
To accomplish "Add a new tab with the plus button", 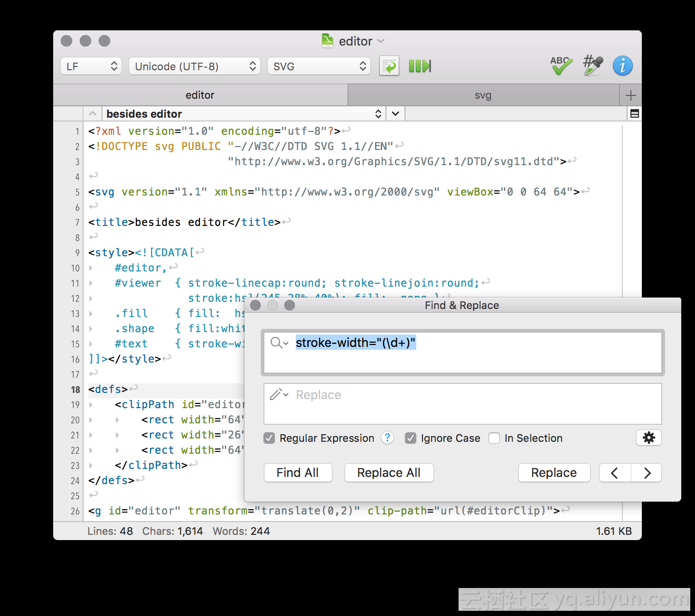I will pyautogui.click(x=630, y=95).
